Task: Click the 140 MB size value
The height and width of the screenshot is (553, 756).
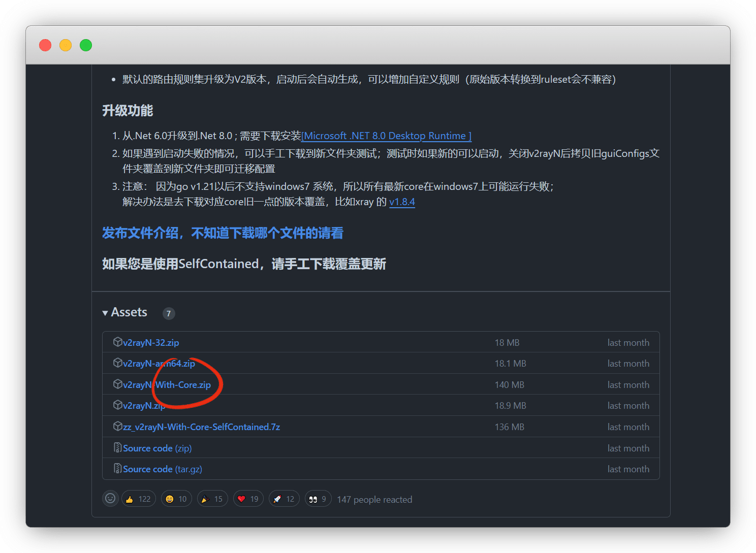Action: (509, 385)
